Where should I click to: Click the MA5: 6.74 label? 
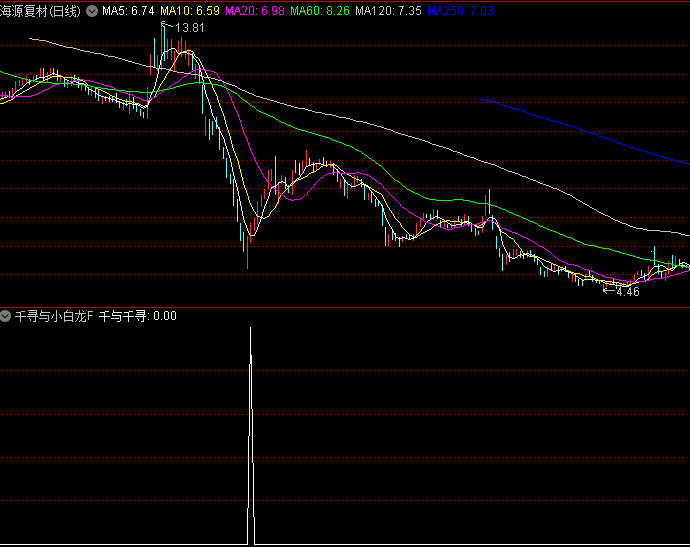click(128, 11)
